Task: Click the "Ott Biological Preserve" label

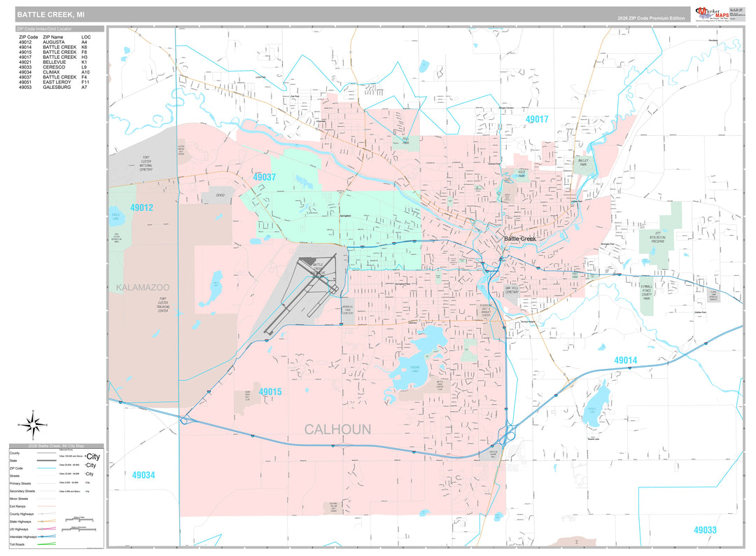Action: (x=657, y=237)
